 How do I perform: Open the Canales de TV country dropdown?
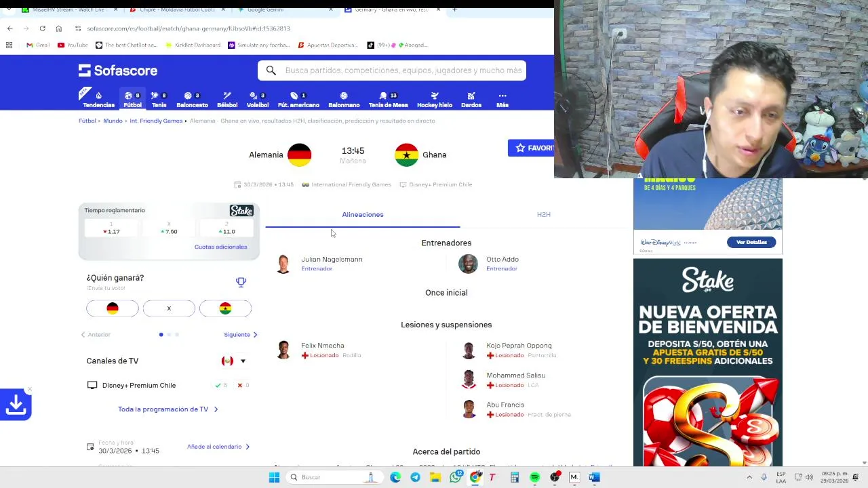click(x=234, y=361)
